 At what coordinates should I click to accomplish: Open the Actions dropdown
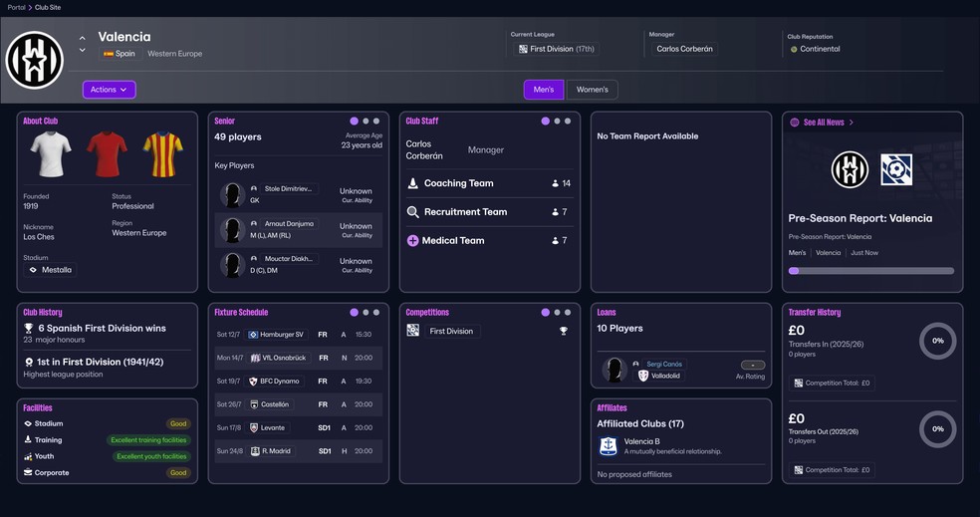coord(109,90)
